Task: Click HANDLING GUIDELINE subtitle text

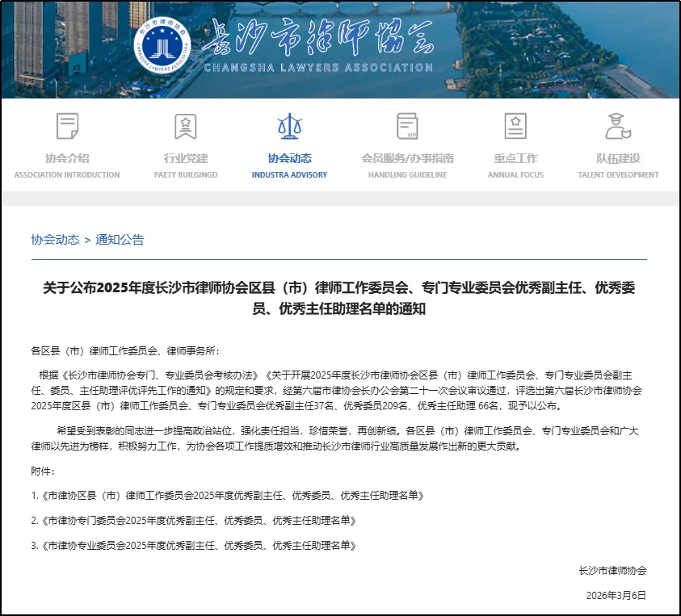Action: (x=407, y=175)
